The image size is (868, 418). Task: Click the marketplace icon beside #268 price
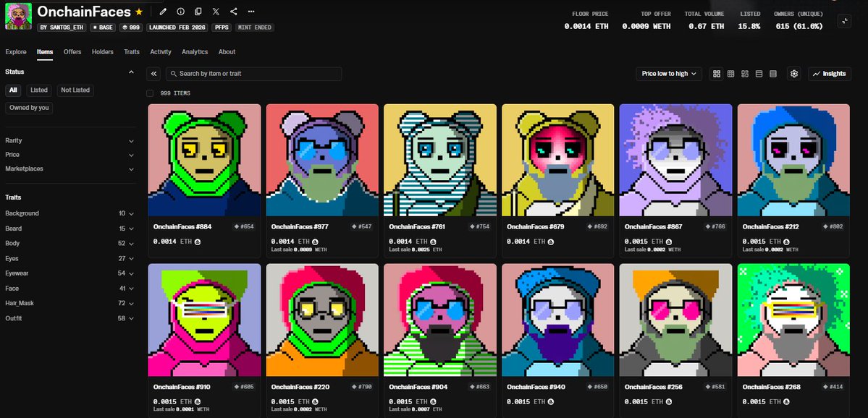coord(787,402)
